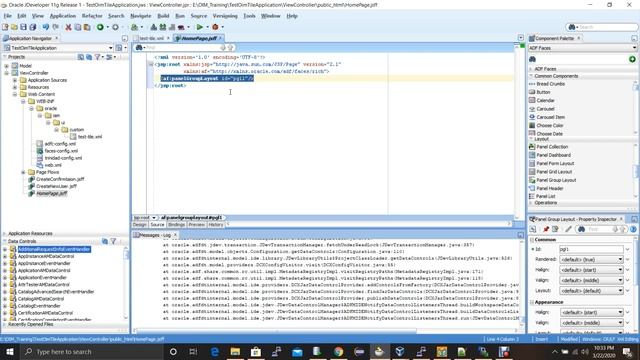Click the Save toolbar icon
Screen dimensions: 640x360
23,27
